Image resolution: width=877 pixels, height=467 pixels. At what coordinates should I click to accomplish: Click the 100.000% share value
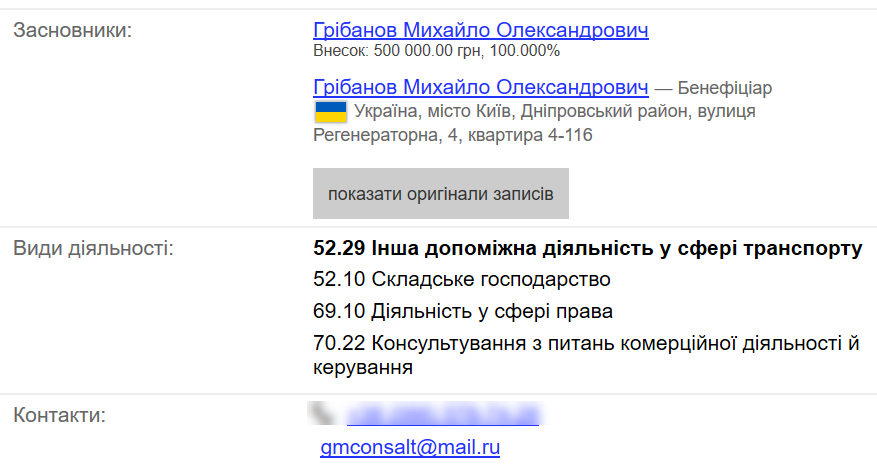coord(526,51)
